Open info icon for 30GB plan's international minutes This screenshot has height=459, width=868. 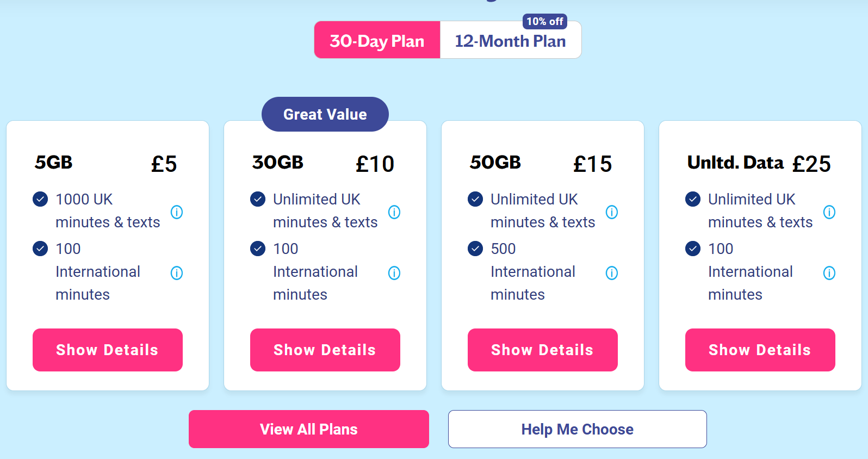coord(394,272)
